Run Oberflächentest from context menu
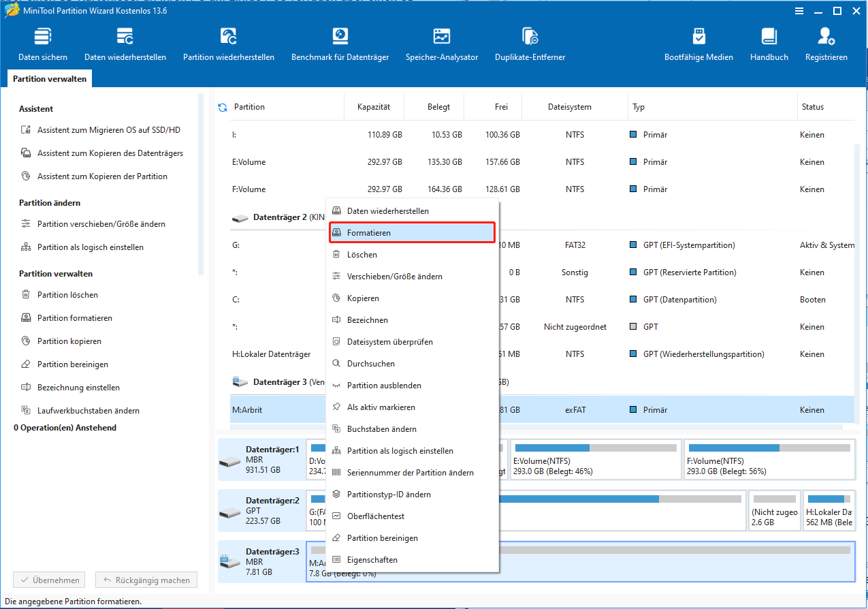The height and width of the screenshot is (609, 868). 413,516
